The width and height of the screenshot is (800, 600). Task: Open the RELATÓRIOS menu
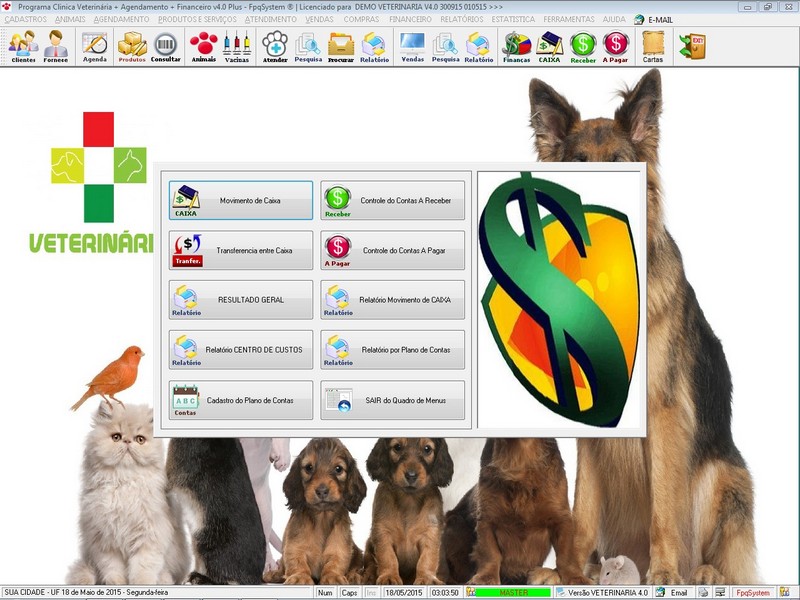pos(462,19)
